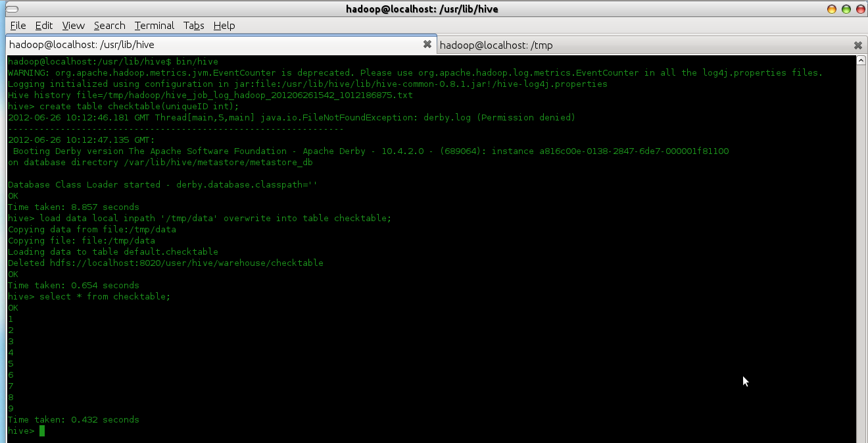
Task: Open the Tabs menu
Action: point(193,26)
